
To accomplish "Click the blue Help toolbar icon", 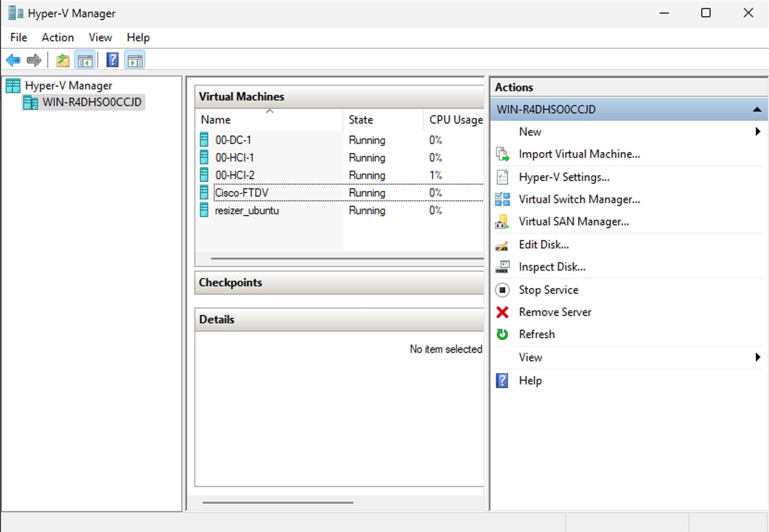I will click(x=112, y=60).
